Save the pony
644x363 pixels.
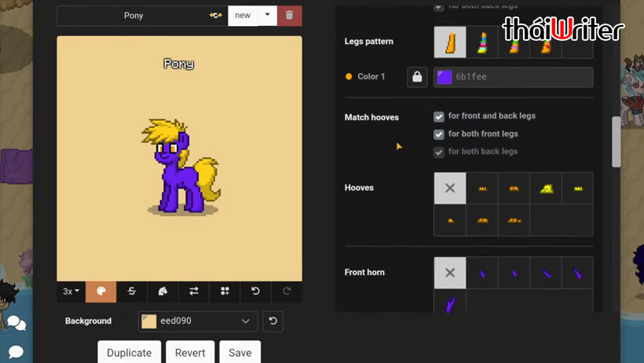[x=240, y=352]
